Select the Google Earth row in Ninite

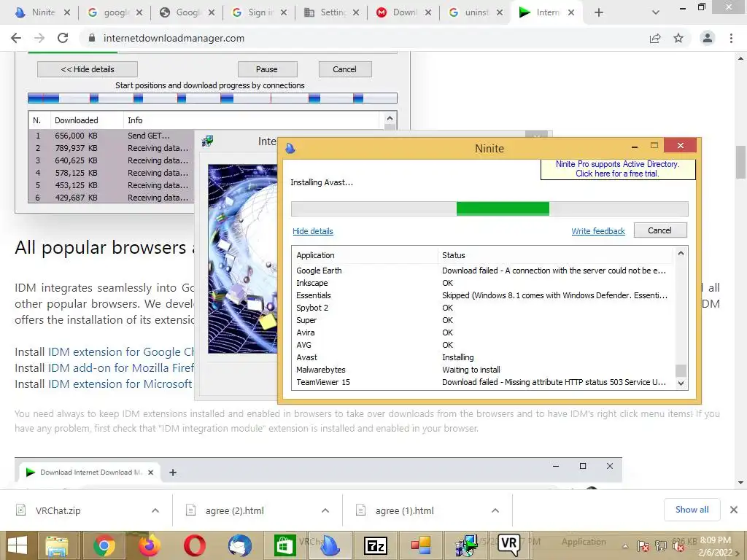coord(483,271)
